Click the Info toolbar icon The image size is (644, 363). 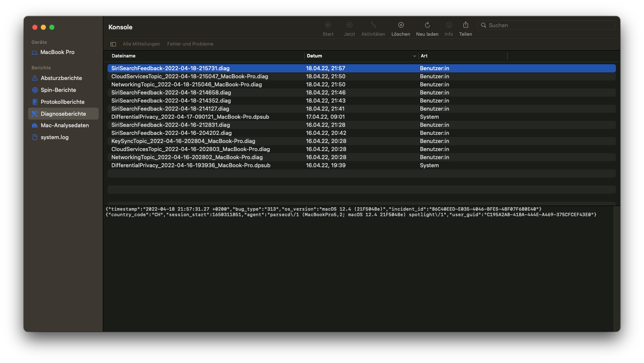[x=448, y=25]
